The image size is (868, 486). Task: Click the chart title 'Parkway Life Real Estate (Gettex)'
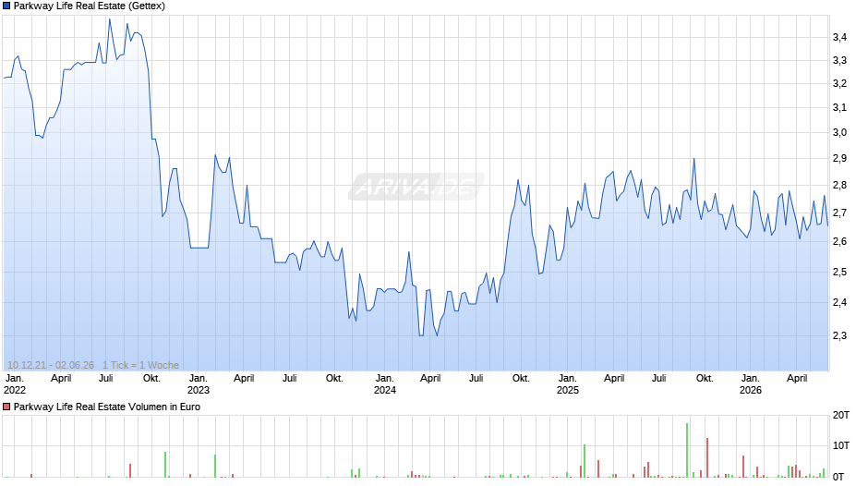point(90,6)
